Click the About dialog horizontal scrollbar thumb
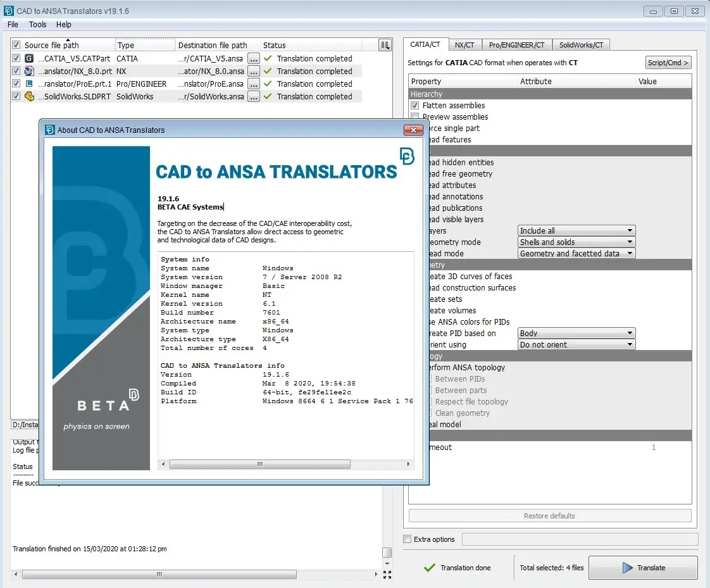This screenshot has height=588, width=710. click(x=260, y=464)
